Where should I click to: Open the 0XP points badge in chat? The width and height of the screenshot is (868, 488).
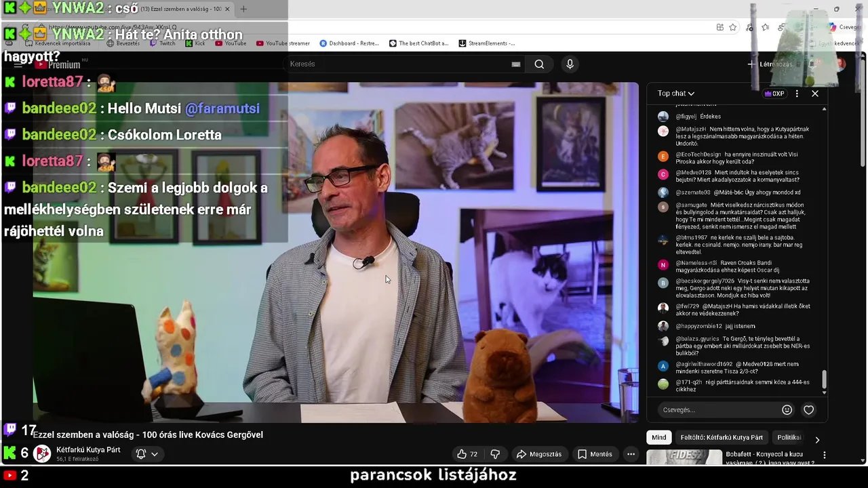pos(774,94)
